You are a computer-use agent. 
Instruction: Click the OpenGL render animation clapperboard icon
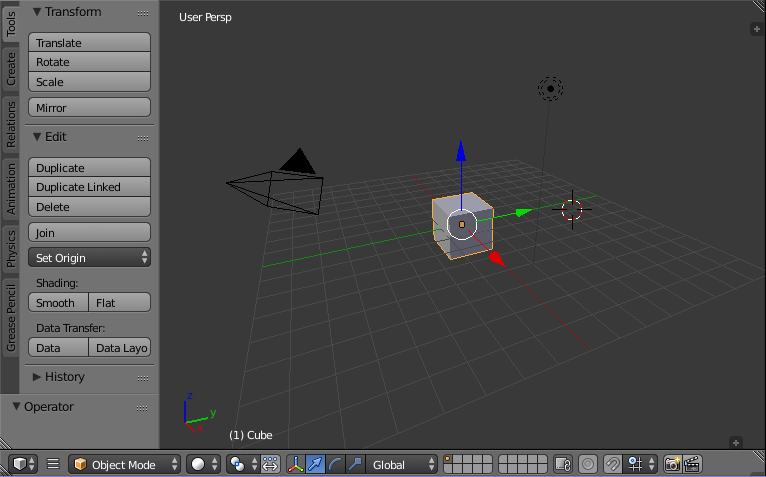(692, 464)
